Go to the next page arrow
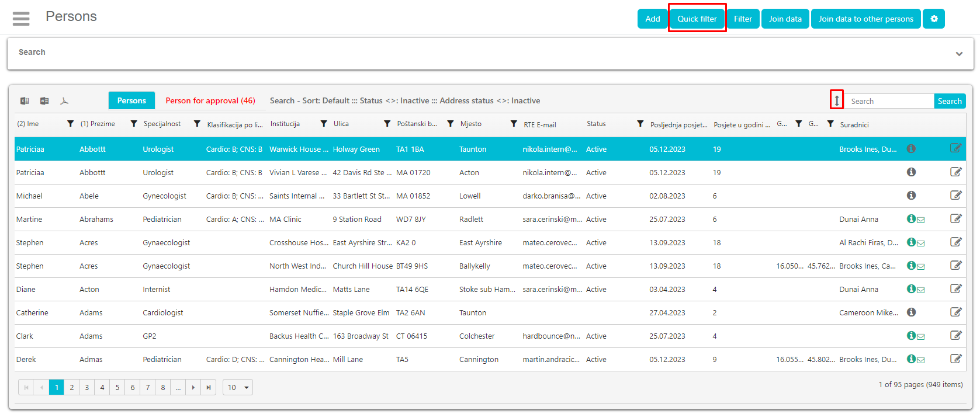Screen dimensions: 980x414 [x=193, y=387]
